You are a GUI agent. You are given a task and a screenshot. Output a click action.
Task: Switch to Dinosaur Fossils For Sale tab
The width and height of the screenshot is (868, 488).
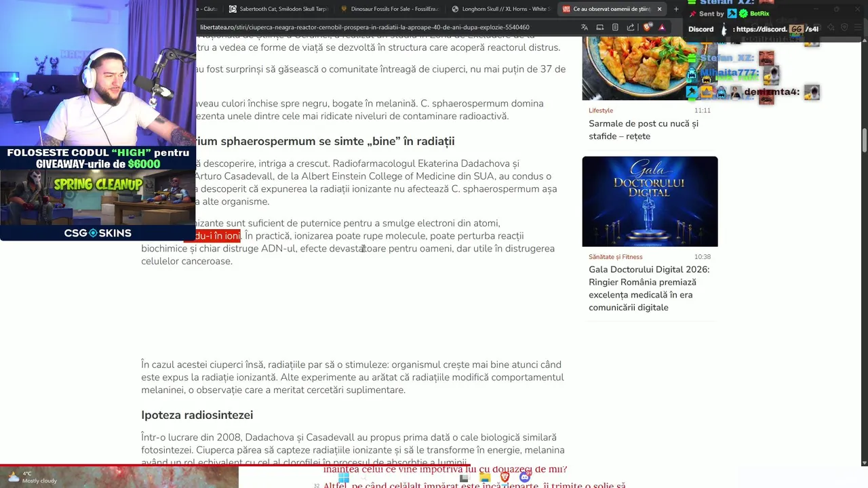pos(390,9)
